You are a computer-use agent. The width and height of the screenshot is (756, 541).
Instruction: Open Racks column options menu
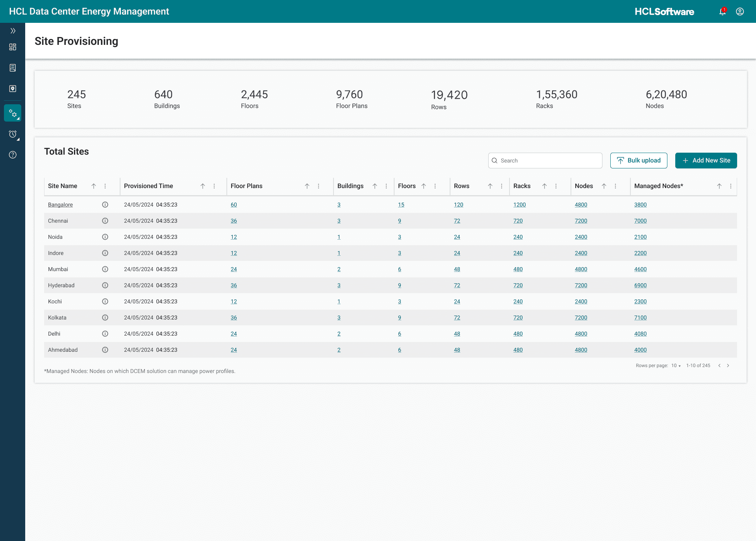click(556, 186)
